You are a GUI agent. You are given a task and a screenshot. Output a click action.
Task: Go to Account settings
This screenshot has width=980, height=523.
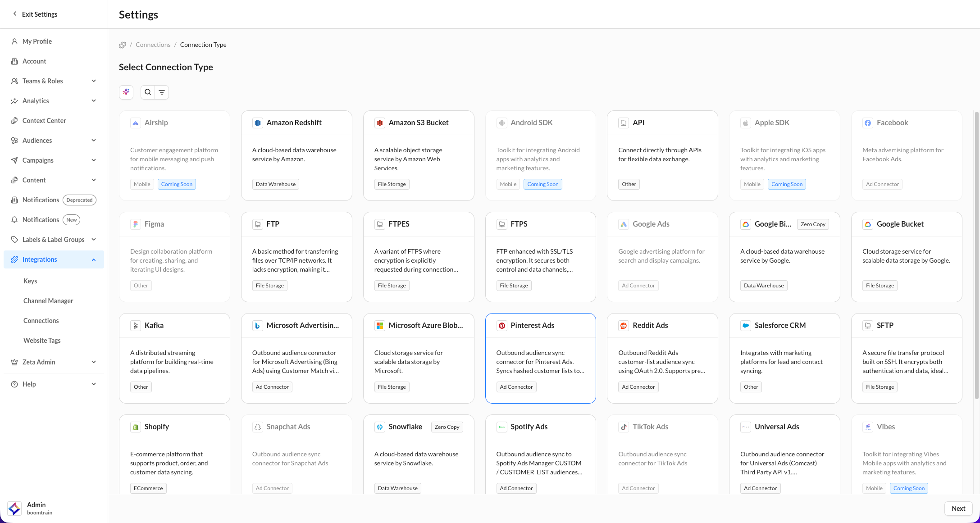pyautogui.click(x=54, y=61)
